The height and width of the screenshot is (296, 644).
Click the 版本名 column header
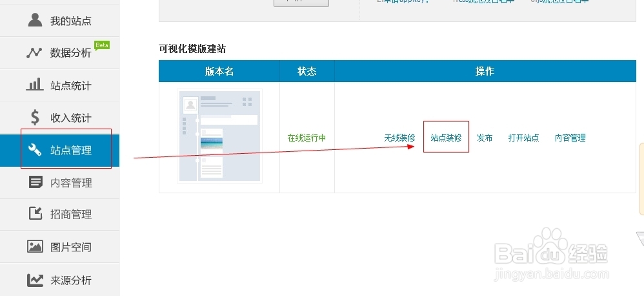[219, 71]
